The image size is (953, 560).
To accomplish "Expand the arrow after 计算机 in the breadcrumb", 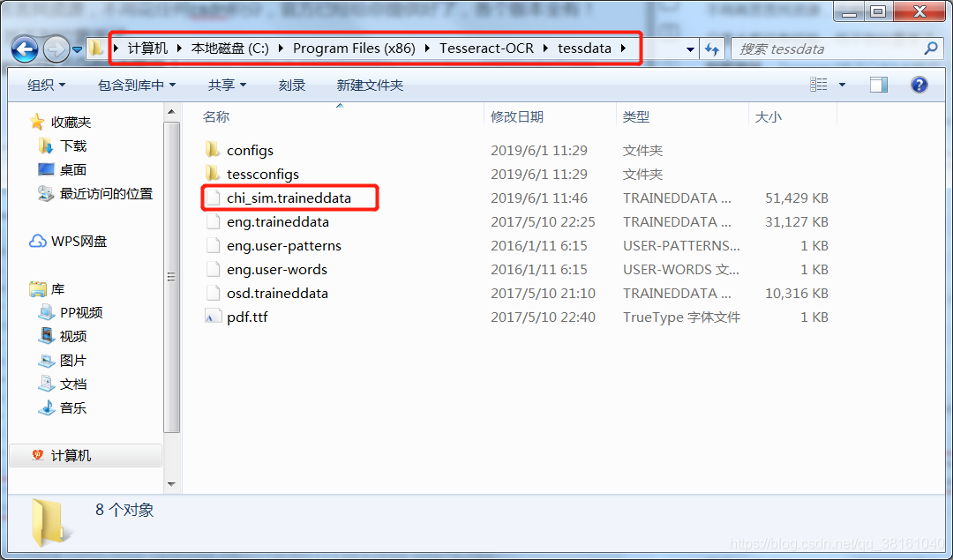I will point(179,48).
